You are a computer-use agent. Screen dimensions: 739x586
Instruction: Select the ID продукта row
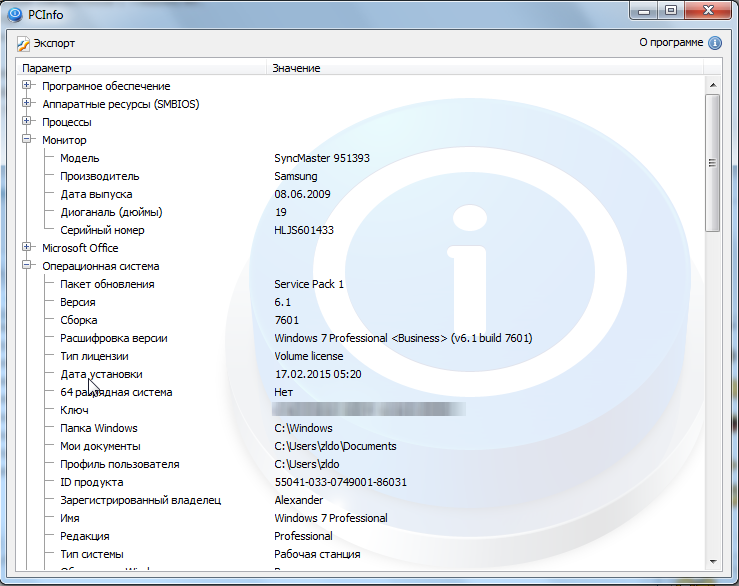click(x=93, y=482)
